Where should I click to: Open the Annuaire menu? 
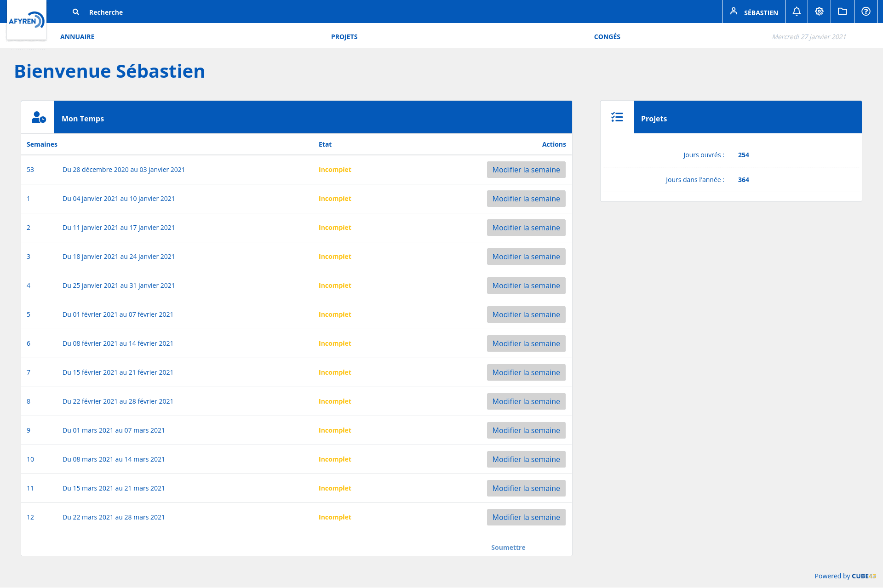(77, 37)
